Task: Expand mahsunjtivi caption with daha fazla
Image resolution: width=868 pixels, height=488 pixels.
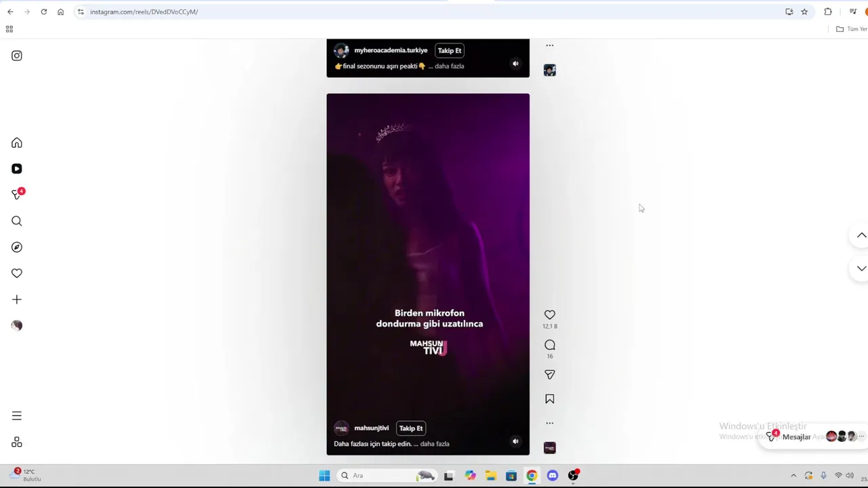Action: pos(435,444)
